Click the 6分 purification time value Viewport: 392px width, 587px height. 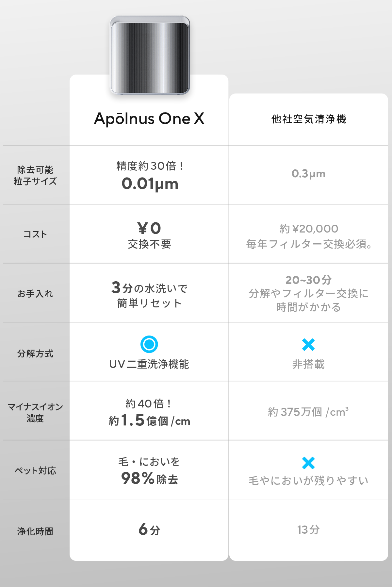click(149, 529)
